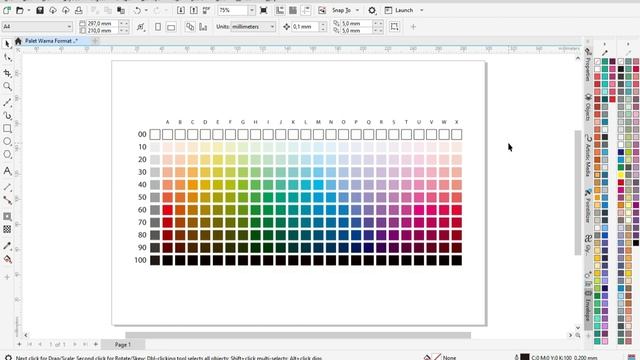Expand the undo history dropdown arrow
Image resolution: width=640 pixels, height=360 pixels.
(147, 10)
